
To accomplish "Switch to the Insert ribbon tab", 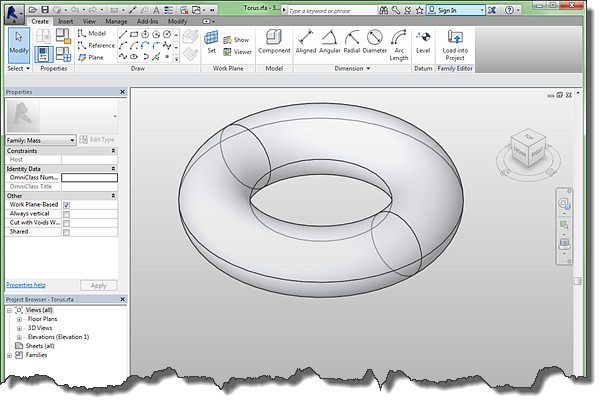I will pos(66,21).
